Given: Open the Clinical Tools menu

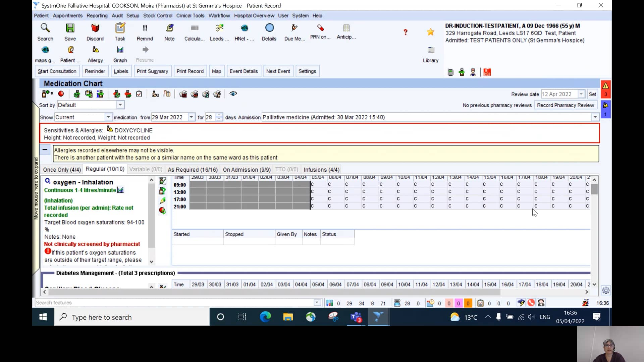Looking at the screenshot, I should (x=190, y=15).
